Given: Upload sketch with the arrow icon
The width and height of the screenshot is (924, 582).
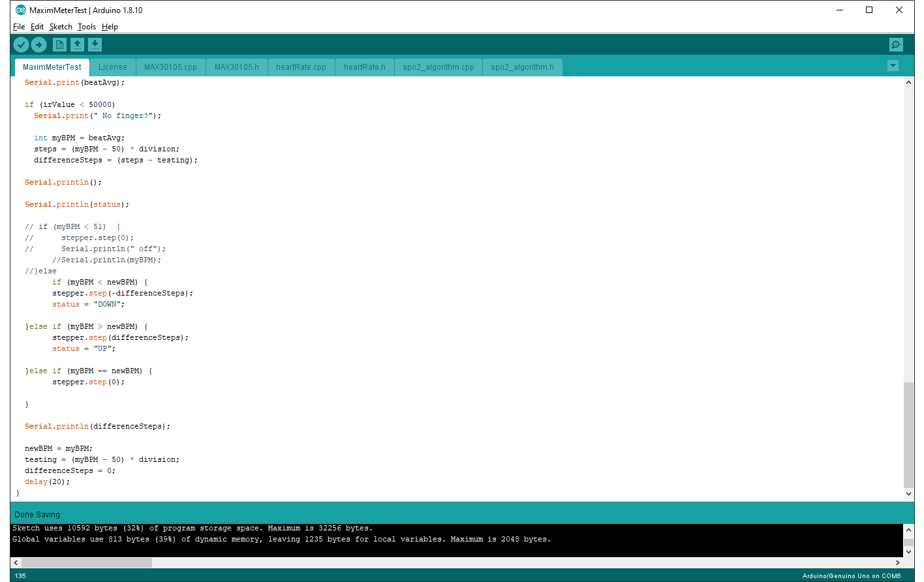Looking at the screenshot, I should (x=38, y=44).
